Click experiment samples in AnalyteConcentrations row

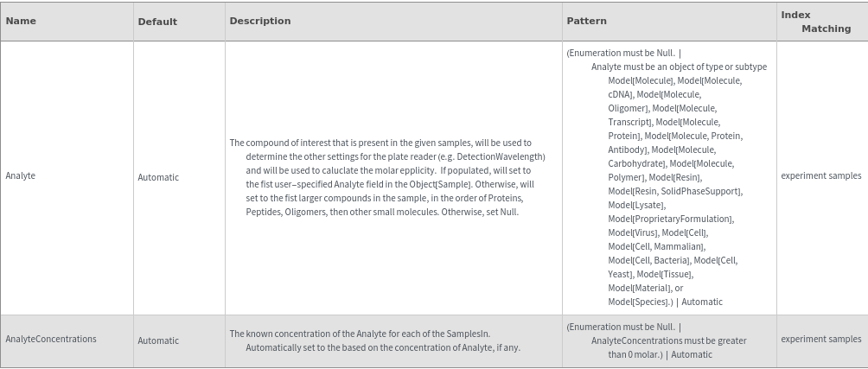pyautogui.click(x=820, y=340)
